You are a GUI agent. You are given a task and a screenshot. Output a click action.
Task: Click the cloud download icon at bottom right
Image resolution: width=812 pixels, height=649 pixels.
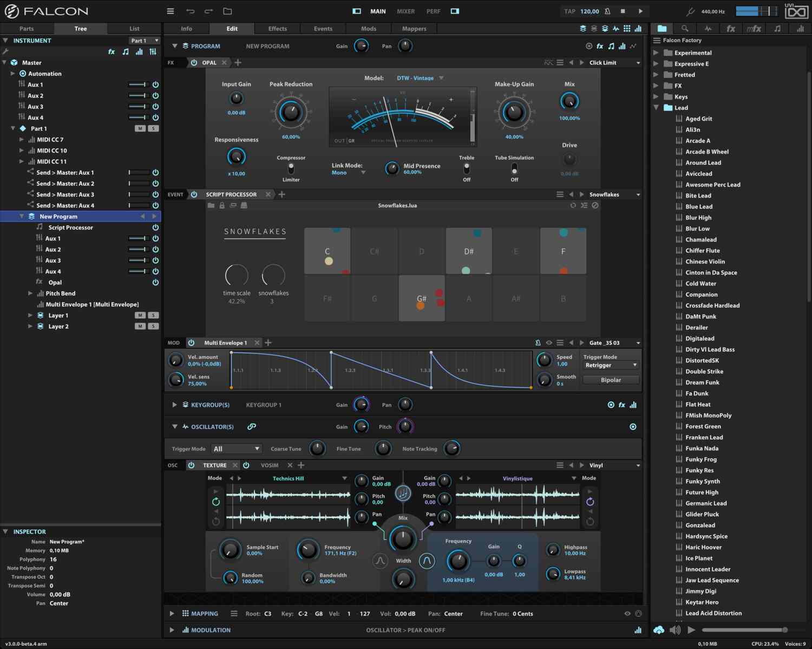point(659,629)
